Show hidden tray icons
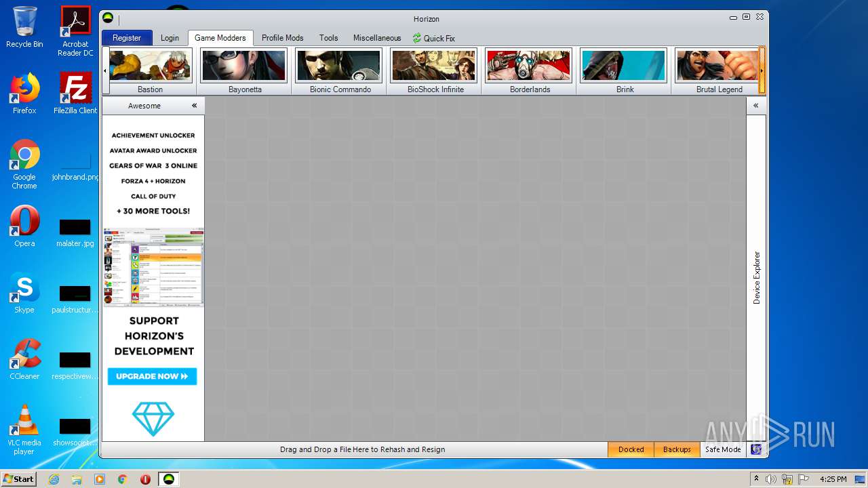This screenshot has height=488, width=868. 756,479
